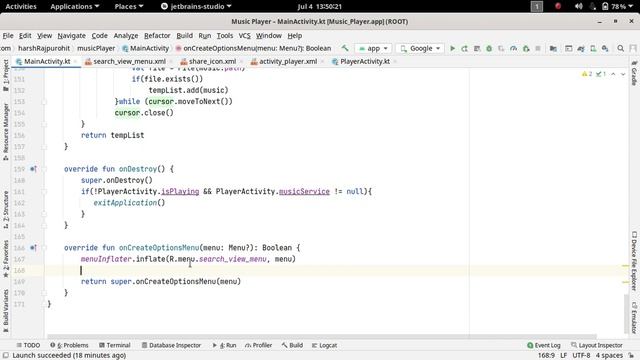The image size is (640, 360).
Task: Click the UTF-8 encoding in status bar
Action: [581, 356]
